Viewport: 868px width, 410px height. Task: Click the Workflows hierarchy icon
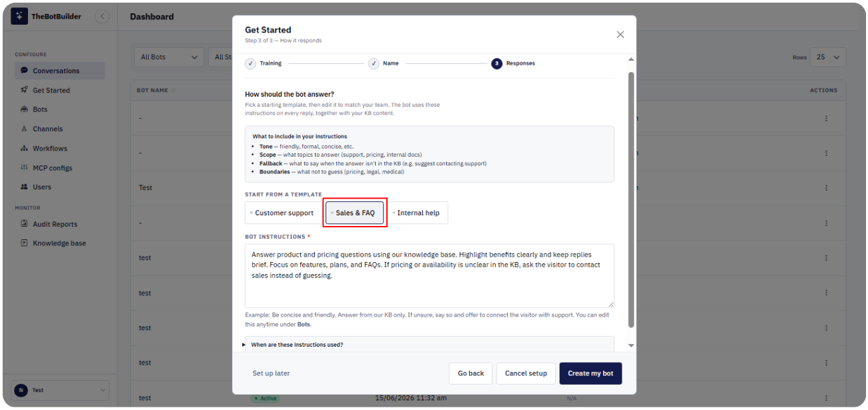point(24,148)
